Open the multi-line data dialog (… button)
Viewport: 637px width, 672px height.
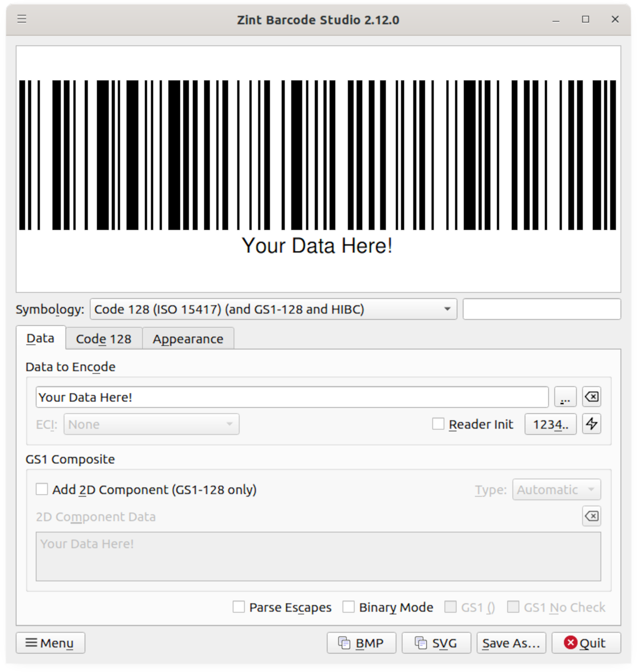(x=565, y=397)
